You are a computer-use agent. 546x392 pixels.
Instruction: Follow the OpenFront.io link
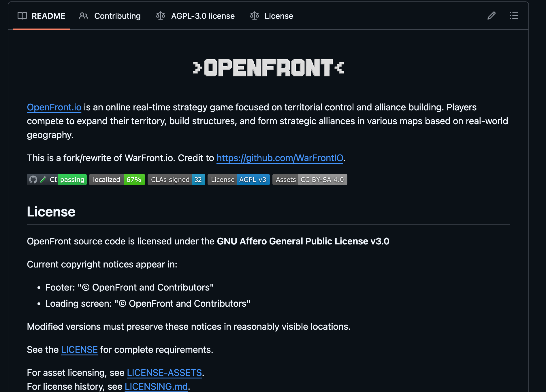click(54, 107)
